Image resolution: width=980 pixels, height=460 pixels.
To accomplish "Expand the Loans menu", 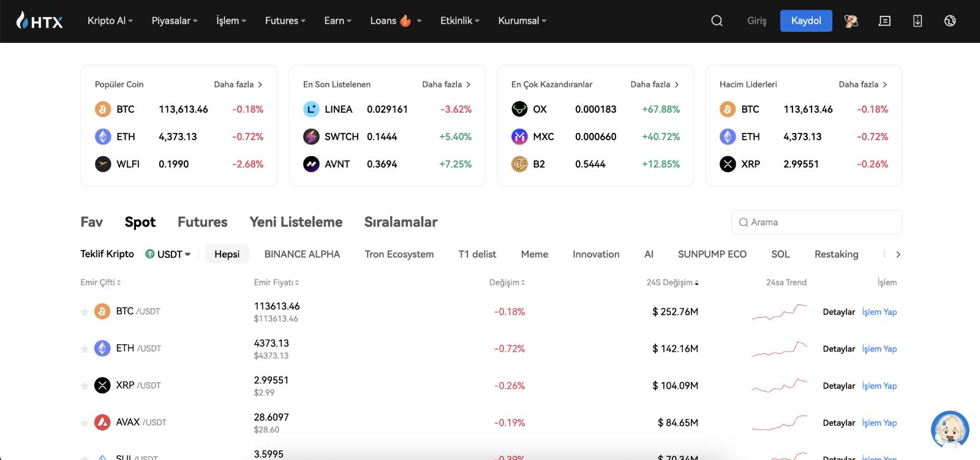I will 396,21.
